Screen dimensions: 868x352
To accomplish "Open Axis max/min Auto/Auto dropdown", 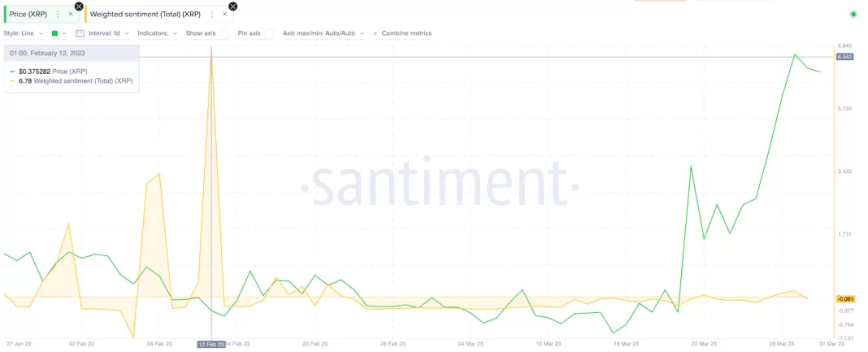I will click(323, 33).
